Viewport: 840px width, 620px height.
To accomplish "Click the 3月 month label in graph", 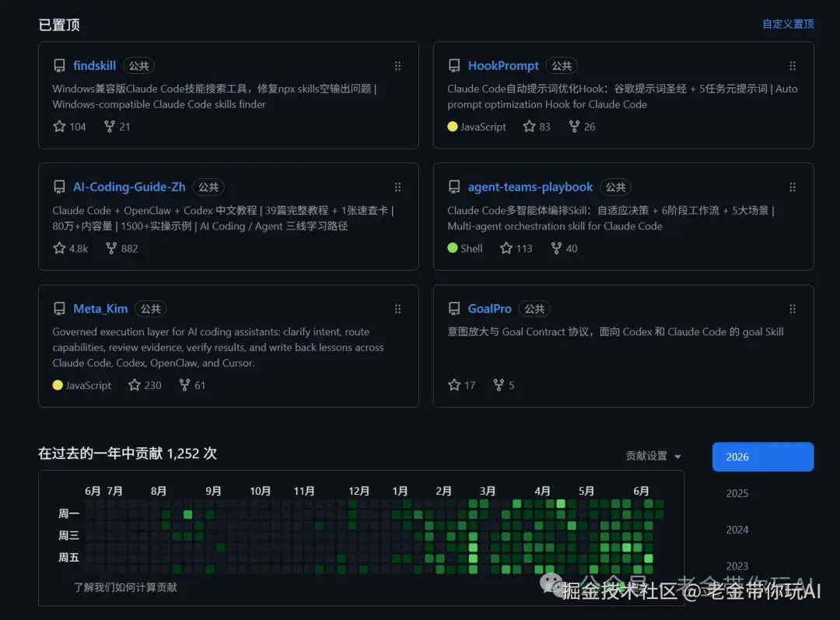I will [488, 491].
